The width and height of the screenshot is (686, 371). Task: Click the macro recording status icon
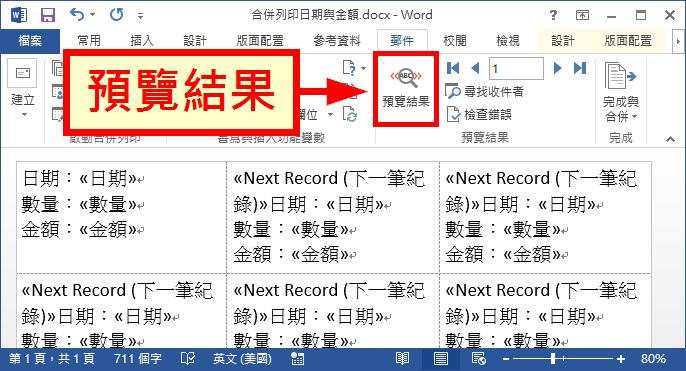(298, 359)
